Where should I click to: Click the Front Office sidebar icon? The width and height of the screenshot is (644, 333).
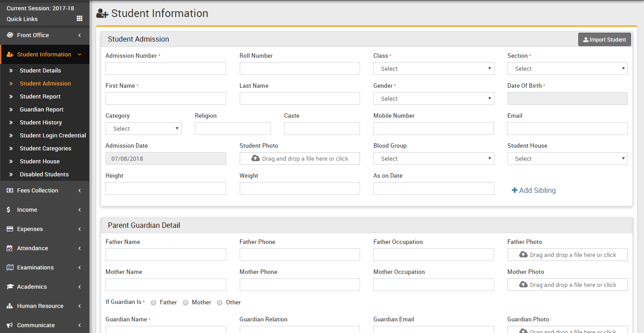click(x=10, y=35)
